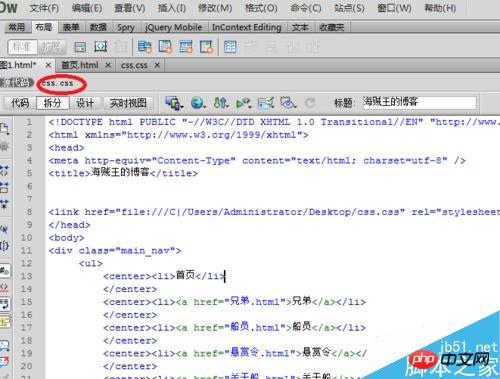Click the Collapse Full Tag icon

coord(4,171)
